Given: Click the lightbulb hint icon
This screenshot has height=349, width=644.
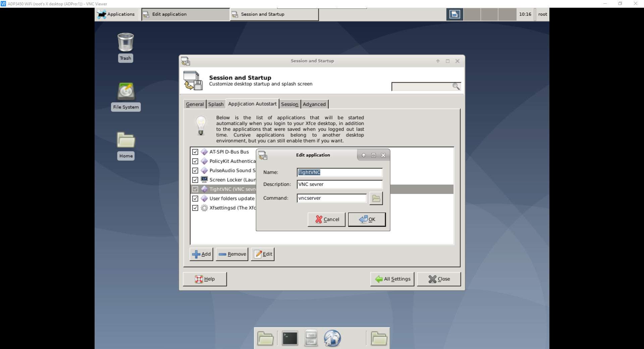Looking at the screenshot, I should pos(201,126).
